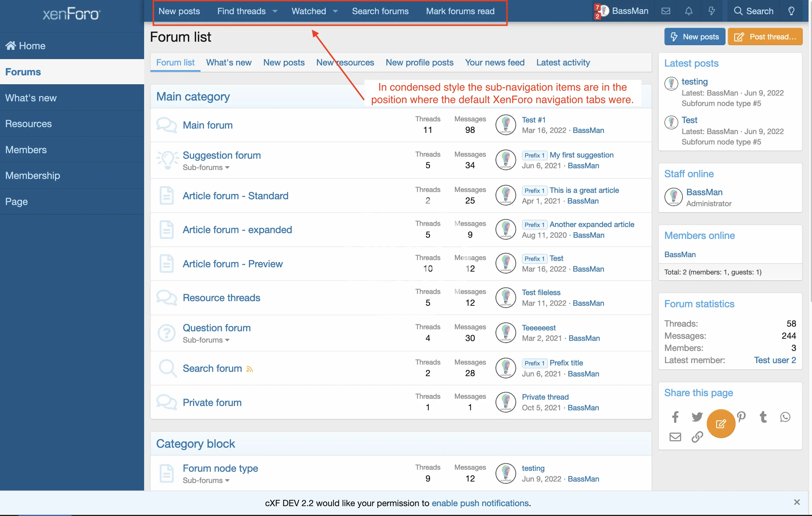Click the orange Post thread button
The height and width of the screenshot is (516, 812).
pyautogui.click(x=765, y=36)
